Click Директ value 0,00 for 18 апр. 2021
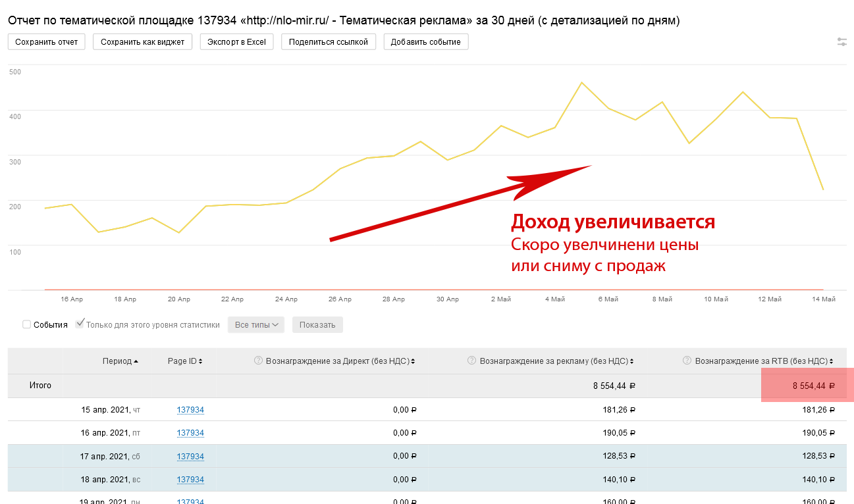 point(405,480)
